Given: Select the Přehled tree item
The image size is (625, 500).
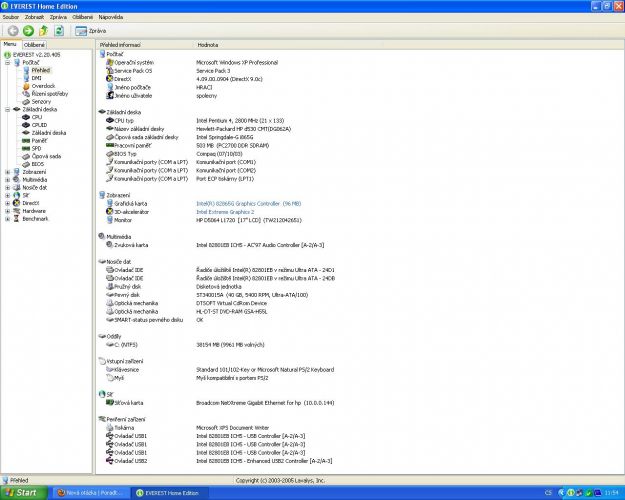Looking at the screenshot, I should [x=41, y=70].
